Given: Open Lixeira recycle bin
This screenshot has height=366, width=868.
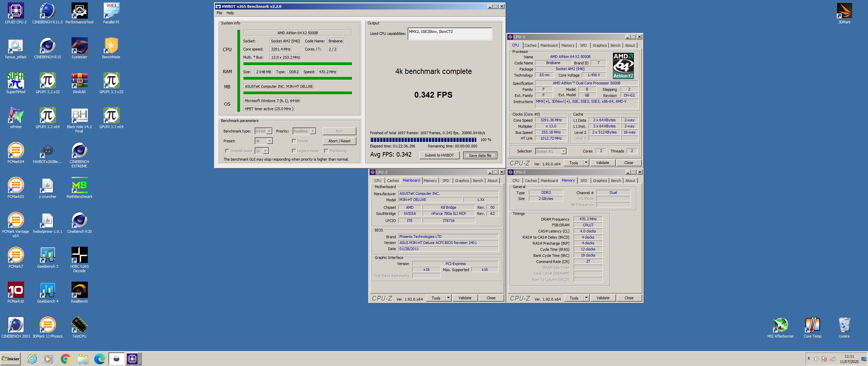Looking at the screenshot, I should click(x=844, y=327).
